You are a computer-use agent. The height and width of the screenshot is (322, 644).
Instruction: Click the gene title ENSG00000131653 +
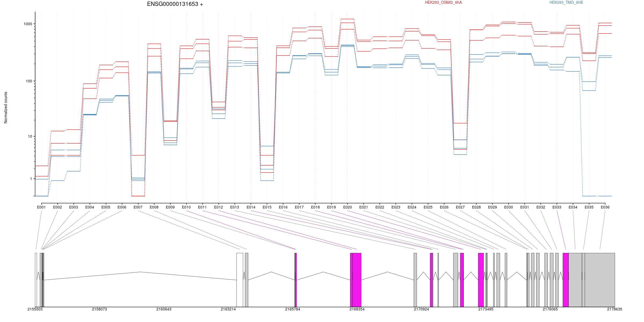tap(175, 4)
